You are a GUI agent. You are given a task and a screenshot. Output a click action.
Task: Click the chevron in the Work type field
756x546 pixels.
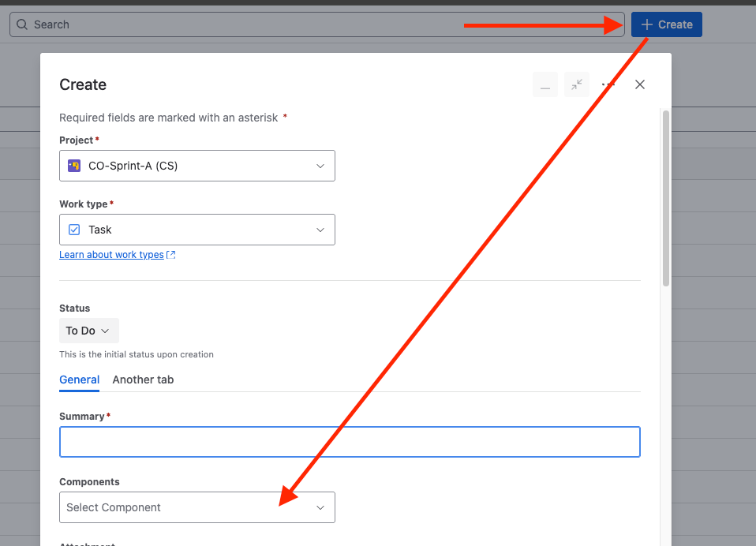pos(320,230)
